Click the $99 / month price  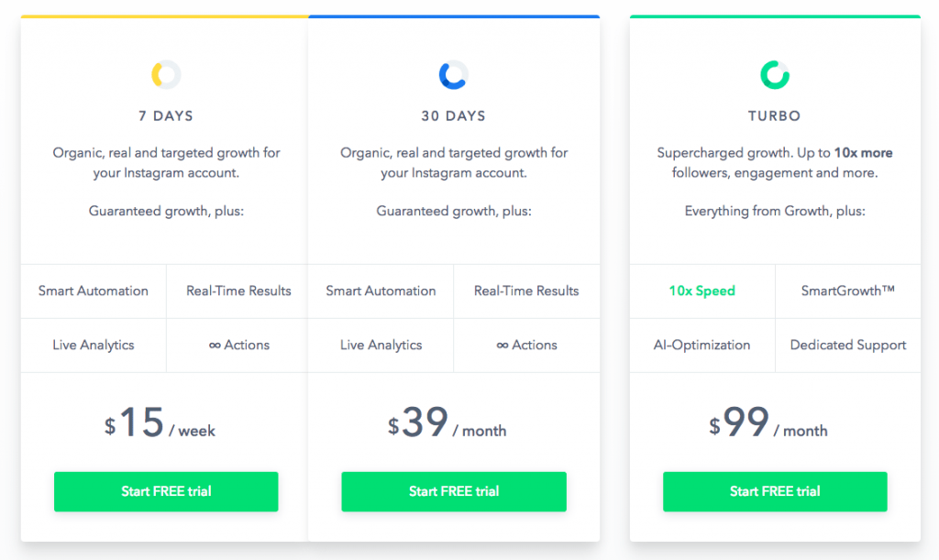(768, 423)
